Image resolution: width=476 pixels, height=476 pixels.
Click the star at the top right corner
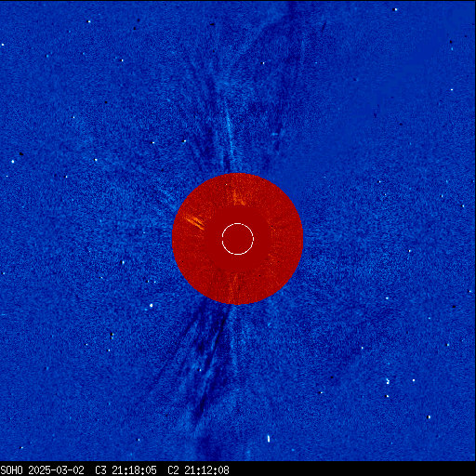(395, 9)
